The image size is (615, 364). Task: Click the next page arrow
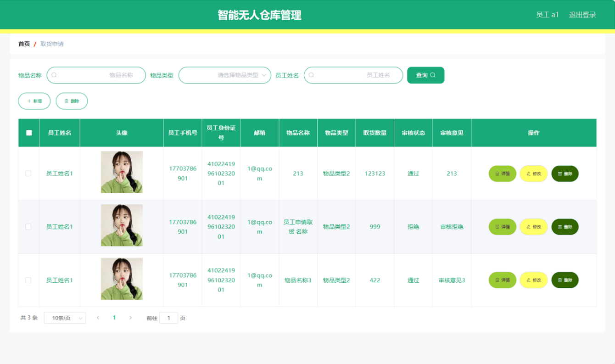point(130,318)
